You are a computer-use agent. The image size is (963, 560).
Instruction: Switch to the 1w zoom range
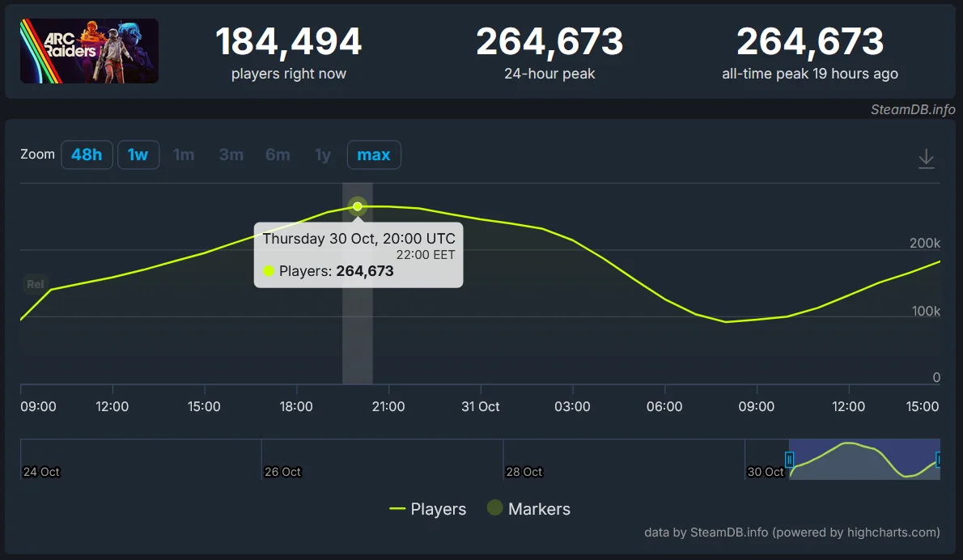138,155
